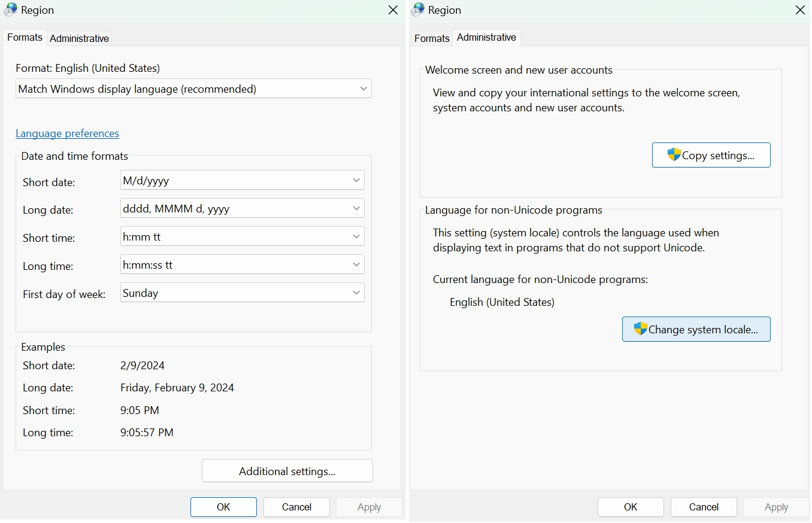This screenshot has height=523, width=812.
Task: Open Change system locale dialog
Action: [696, 329]
